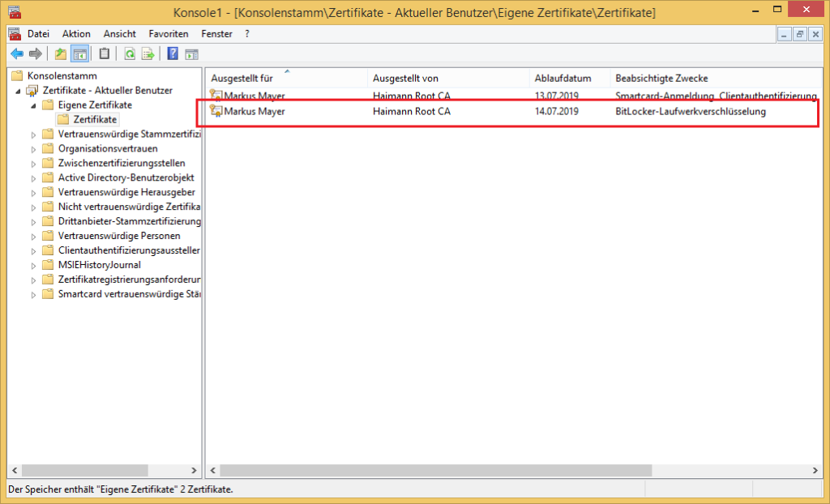830x504 pixels.
Task: Restore the child console window
Action: point(799,34)
